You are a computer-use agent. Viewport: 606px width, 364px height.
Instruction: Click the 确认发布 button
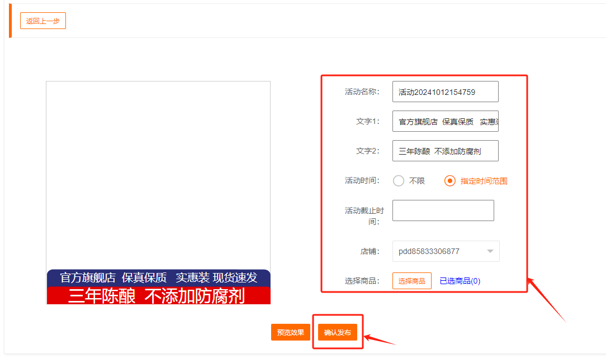(x=338, y=332)
